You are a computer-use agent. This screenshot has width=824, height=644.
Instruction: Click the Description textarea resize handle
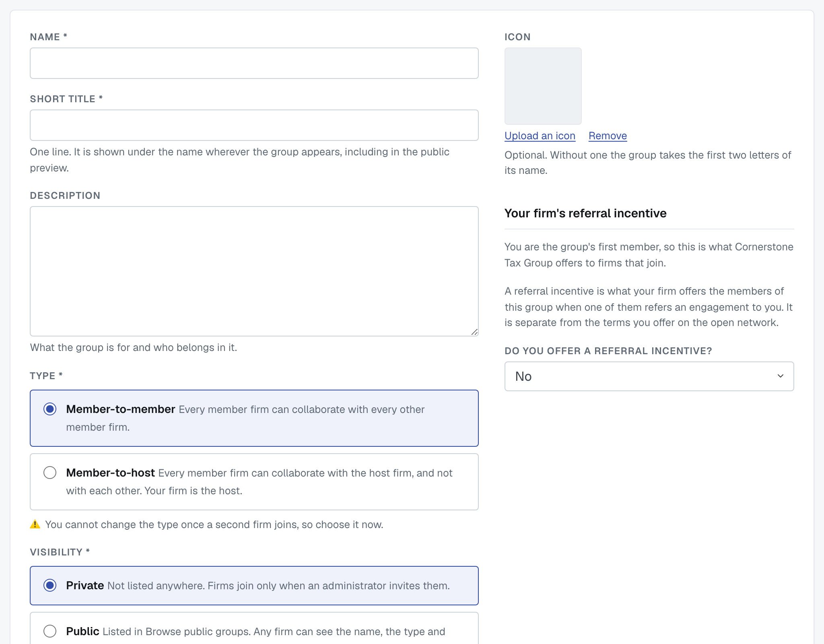(474, 332)
